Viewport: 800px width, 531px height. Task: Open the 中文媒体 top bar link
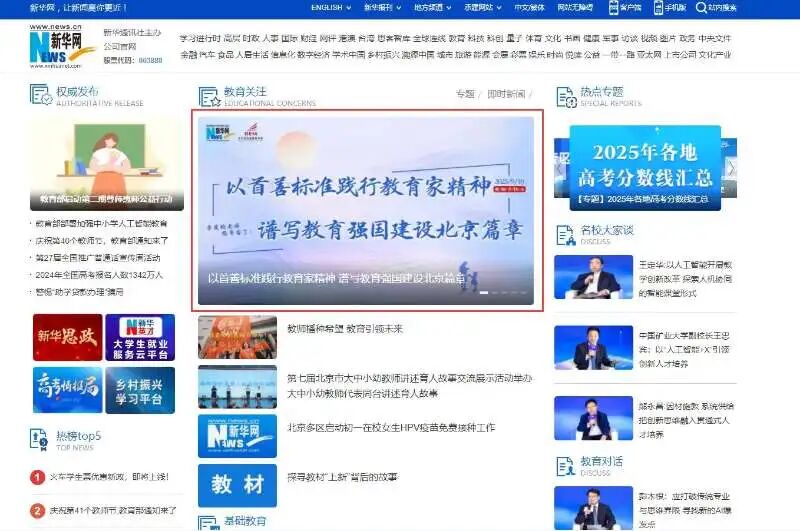(529, 8)
